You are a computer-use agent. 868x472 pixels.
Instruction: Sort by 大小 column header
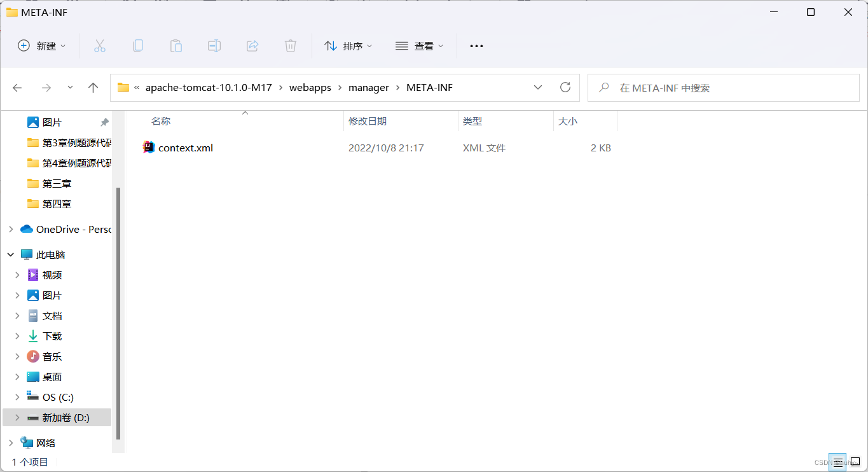[568, 121]
